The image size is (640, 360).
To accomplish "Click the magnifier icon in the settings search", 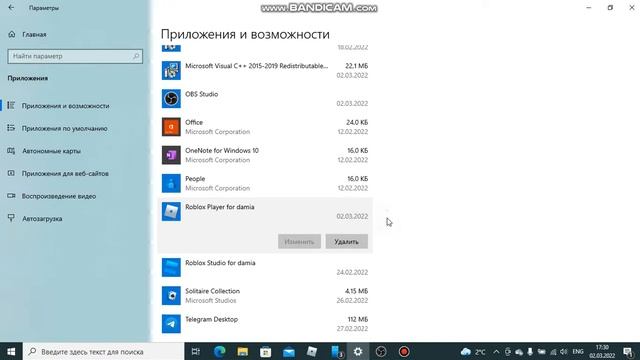I will tap(136, 56).
